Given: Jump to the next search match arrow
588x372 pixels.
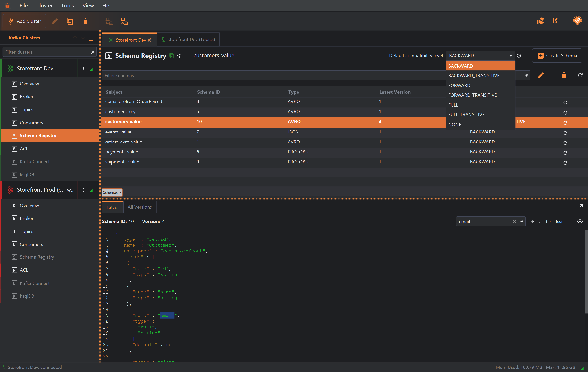Looking at the screenshot, I should tap(540, 222).
